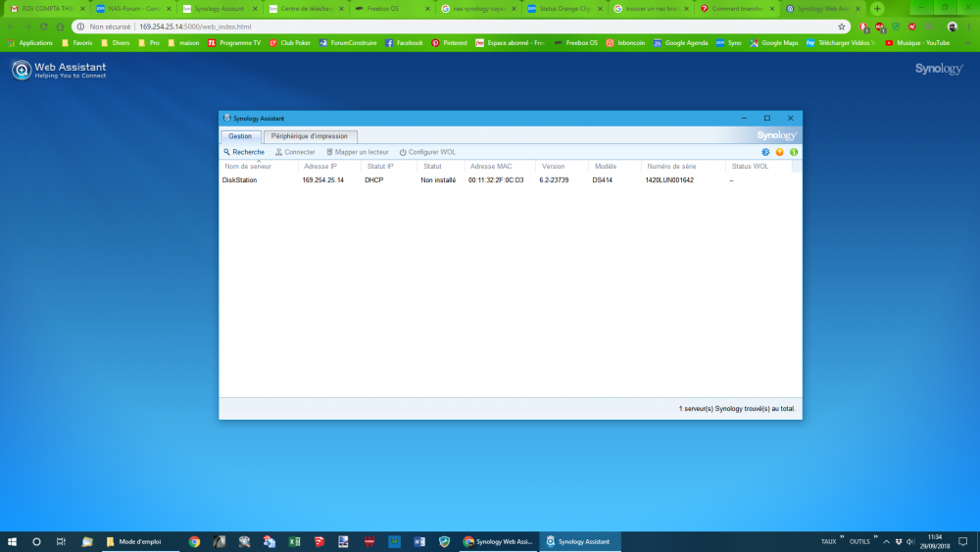This screenshot has width=980, height=552.
Task: Select the Gestion tab
Action: (240, 136)
